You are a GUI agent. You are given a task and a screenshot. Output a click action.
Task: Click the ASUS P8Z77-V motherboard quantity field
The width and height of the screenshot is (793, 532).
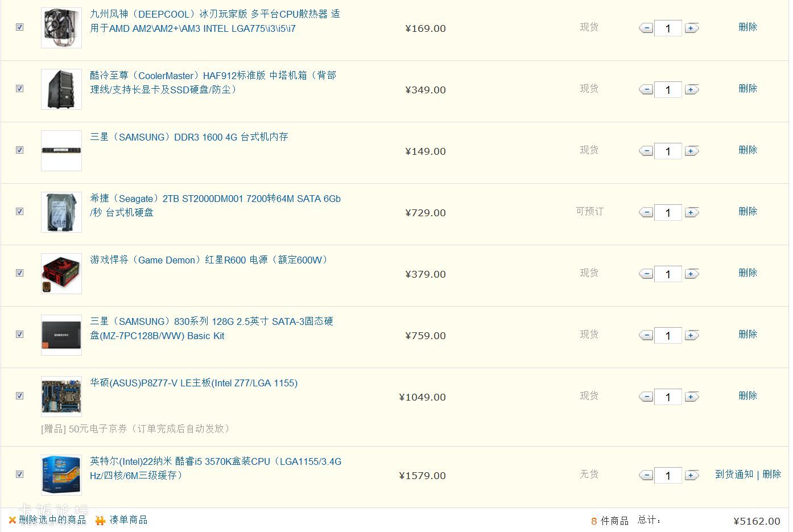tap(668, 397)
